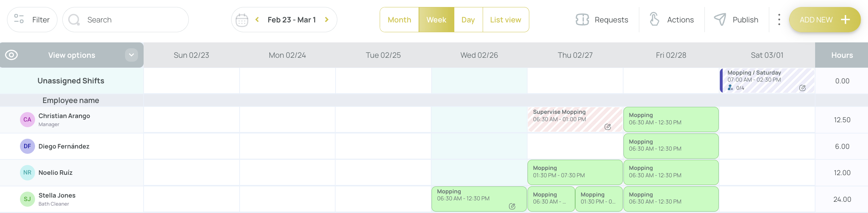This screenshot has width=868, height=213.
Task: Click into the Search field
Action: point(125,20)
